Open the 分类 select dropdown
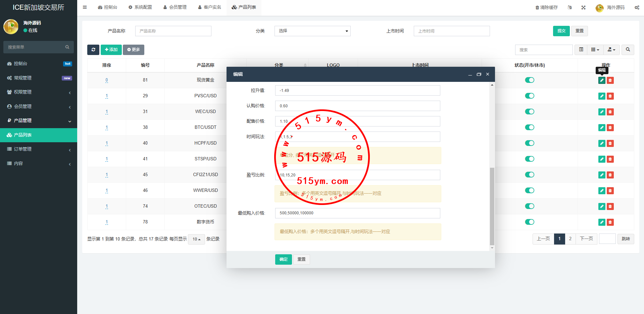Image resolution: width=644 pixels, height=314 pixels. pos(312,31)
